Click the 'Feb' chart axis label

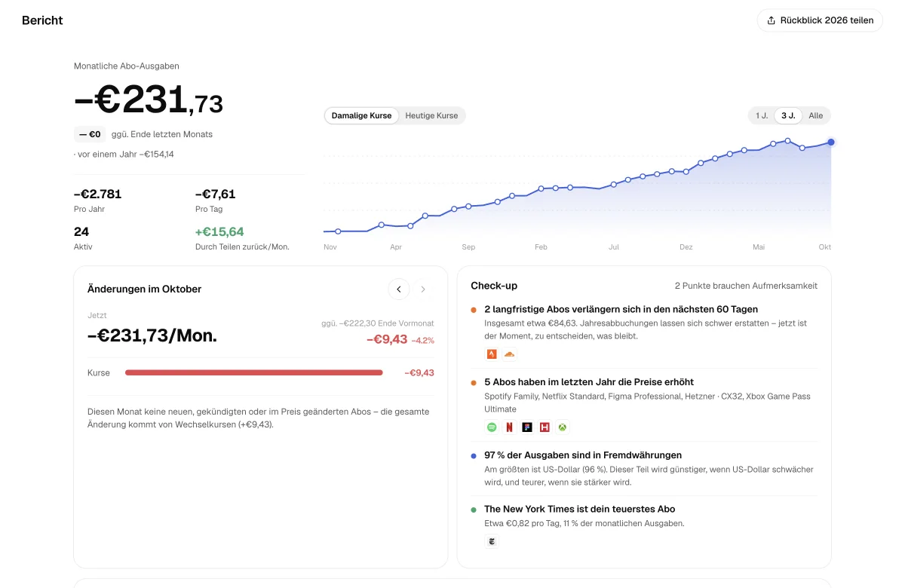(541, 247)
